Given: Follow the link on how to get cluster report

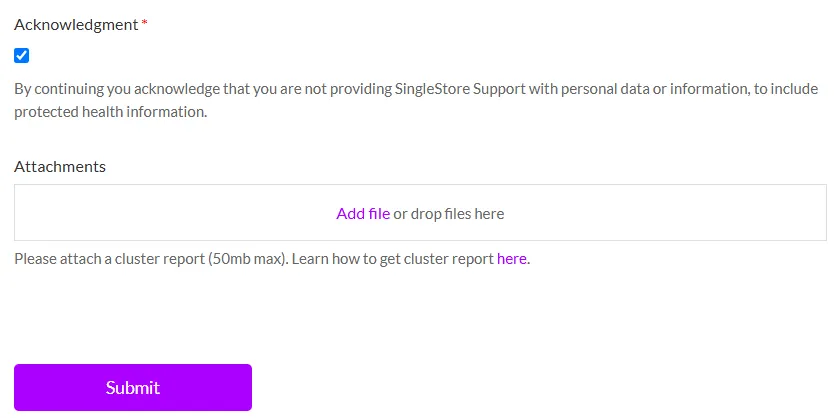Looking at the screenshot, I should (x=511, y=259).
